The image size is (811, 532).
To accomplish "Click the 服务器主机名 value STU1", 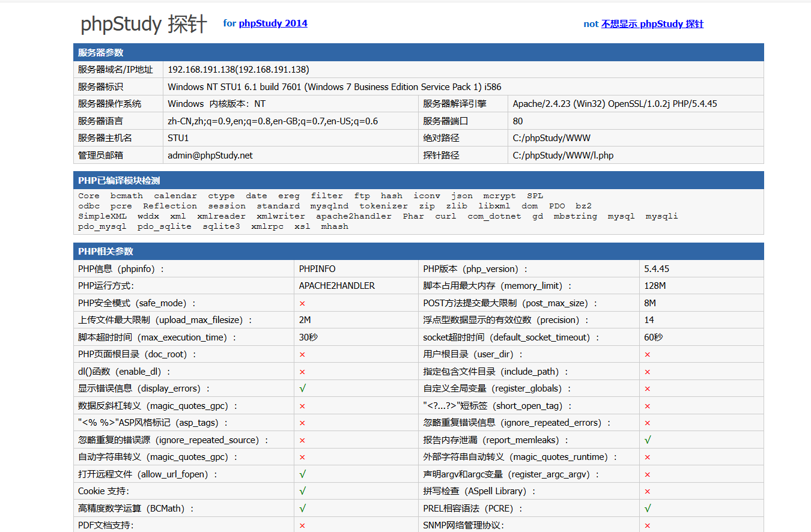I will (178, 138).
